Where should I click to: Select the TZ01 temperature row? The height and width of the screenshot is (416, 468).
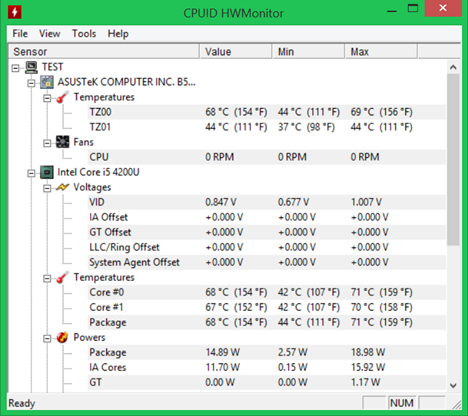click(x=267, y=127)
